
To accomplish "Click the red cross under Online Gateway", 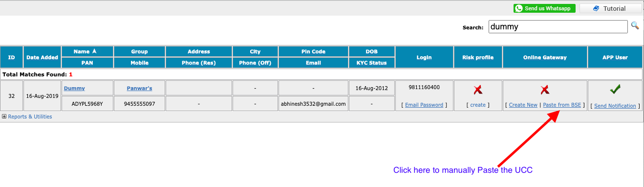I will point(545,90).
